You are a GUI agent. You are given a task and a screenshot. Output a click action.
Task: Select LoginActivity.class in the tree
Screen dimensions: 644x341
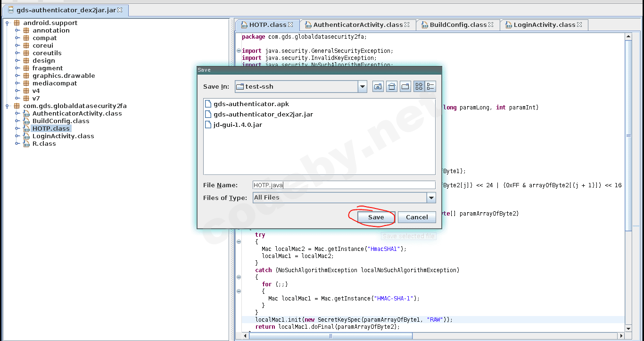[63, 136]
